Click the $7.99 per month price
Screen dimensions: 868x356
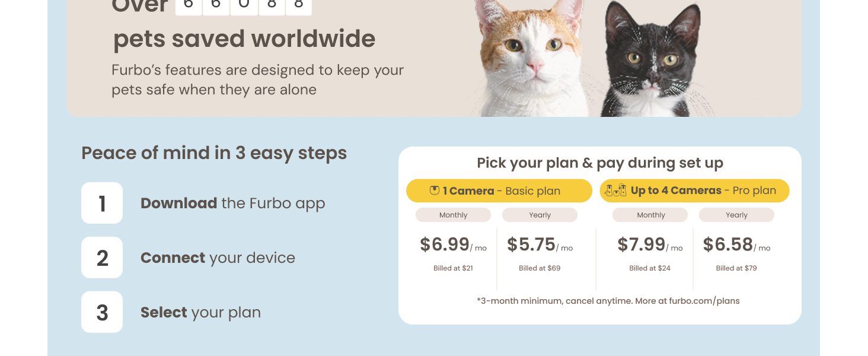point(650,244)
